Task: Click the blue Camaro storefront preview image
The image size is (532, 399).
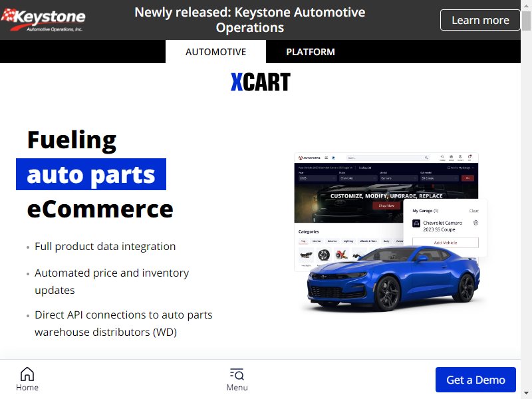Action: coord(390,231)
